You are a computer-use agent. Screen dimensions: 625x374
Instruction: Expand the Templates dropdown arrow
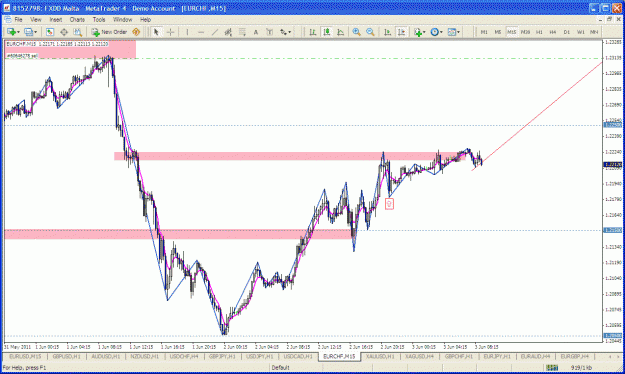[x=458, y=32]
